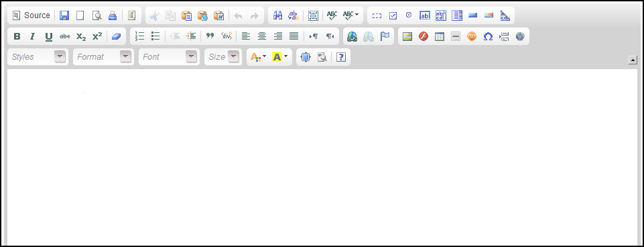Toggle Bold formatting
The image size is (644, 247).
tap(17, 36)
